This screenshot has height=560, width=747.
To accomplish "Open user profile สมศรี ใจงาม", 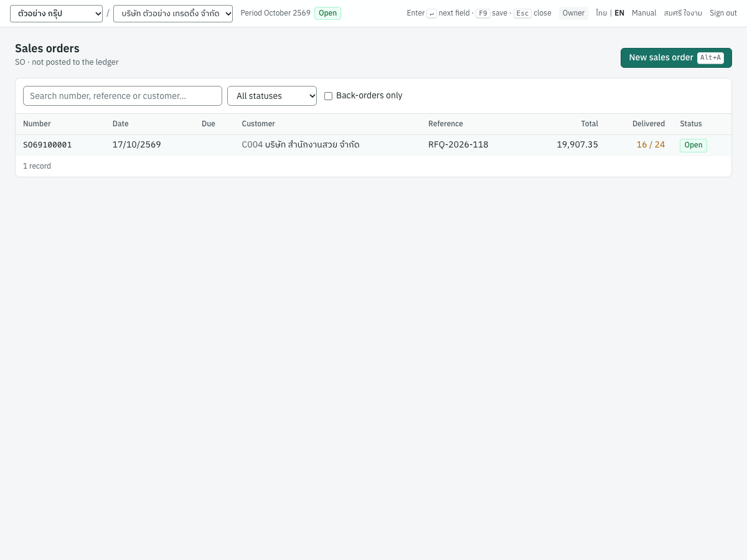I will coord(683,13).
